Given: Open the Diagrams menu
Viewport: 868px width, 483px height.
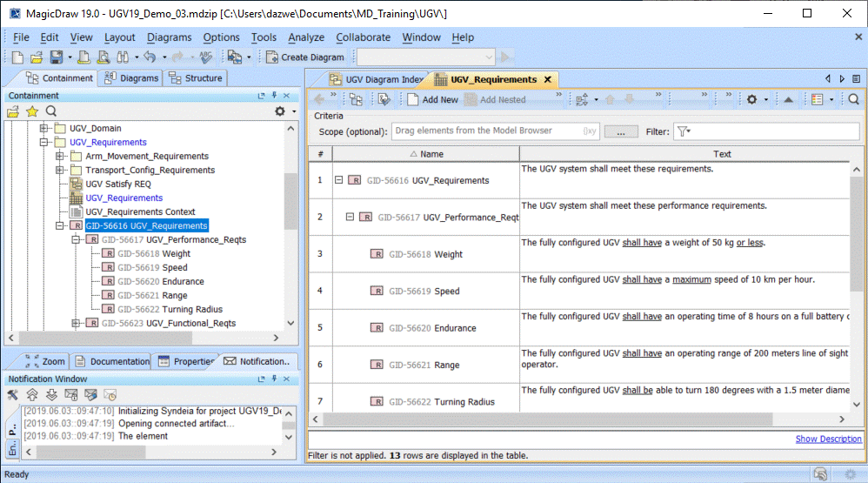Looking at the screenshot, I should (x=169, y=37).
